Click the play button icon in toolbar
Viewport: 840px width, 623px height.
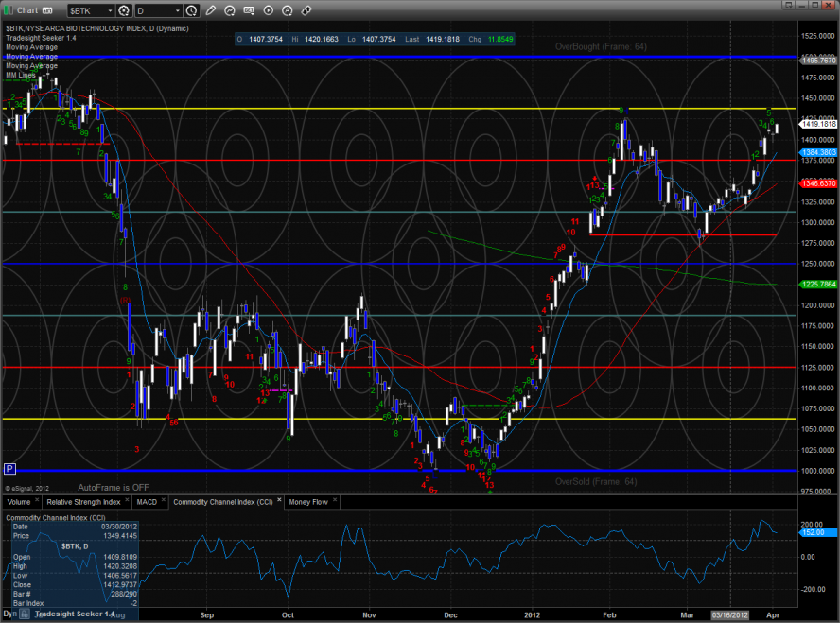(268, 10)
